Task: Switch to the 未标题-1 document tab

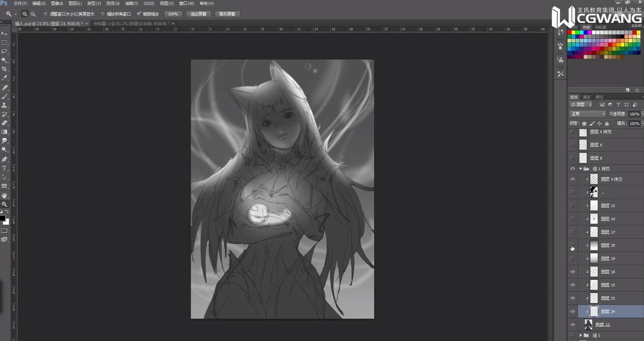Action: point(131,23)
